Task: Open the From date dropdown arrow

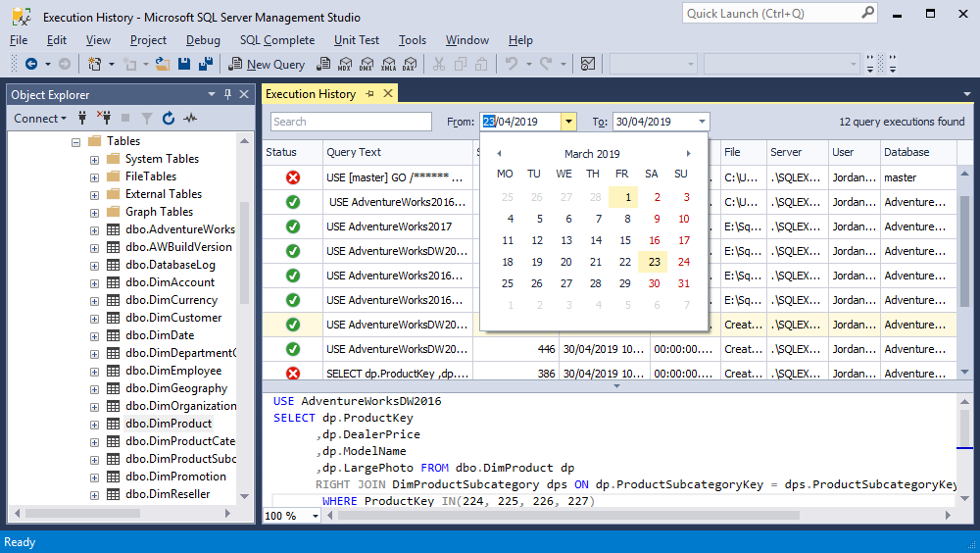Action: pyautogui.click(x=568, y=122)
